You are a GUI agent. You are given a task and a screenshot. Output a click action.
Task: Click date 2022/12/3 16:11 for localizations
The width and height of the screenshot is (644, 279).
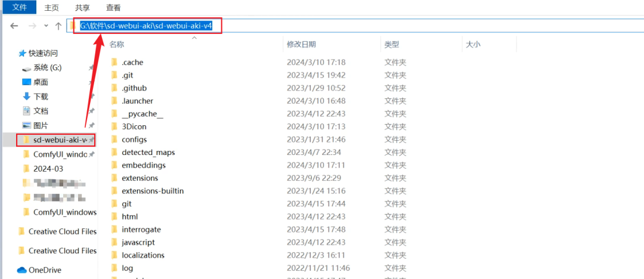pos(316,255)
